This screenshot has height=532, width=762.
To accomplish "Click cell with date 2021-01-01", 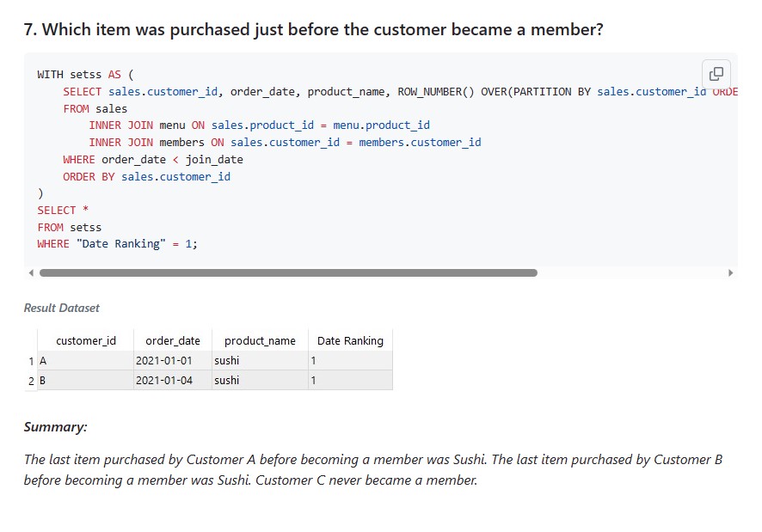I will point(173,360).
